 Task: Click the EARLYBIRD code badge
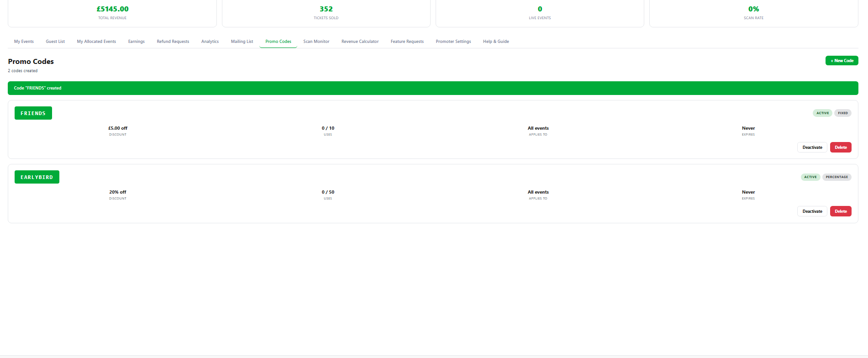pos(37,177)
